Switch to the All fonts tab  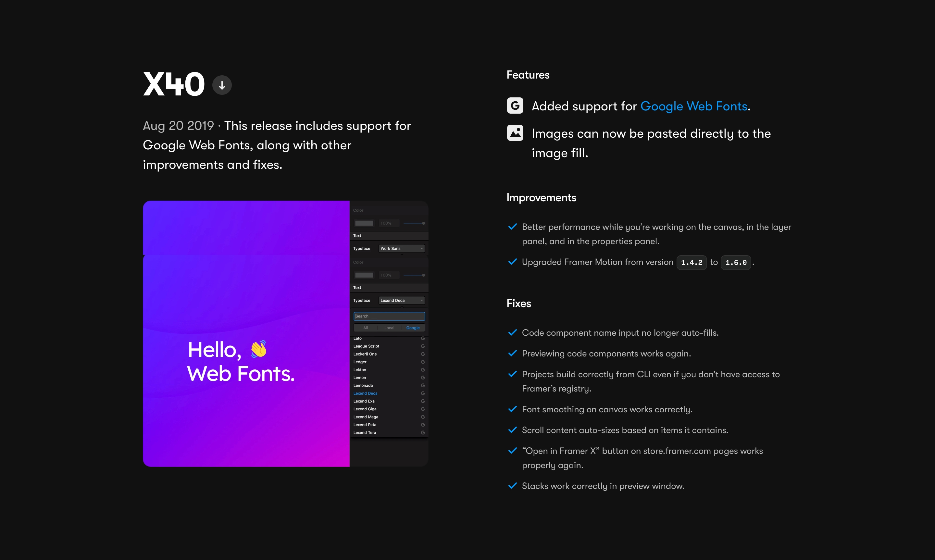click(365, 328)
